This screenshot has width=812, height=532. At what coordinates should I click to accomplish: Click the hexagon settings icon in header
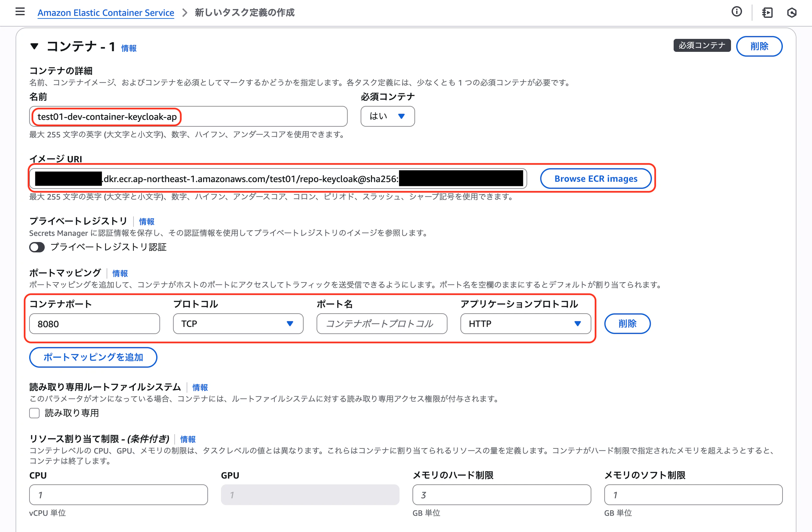point(792,13)
